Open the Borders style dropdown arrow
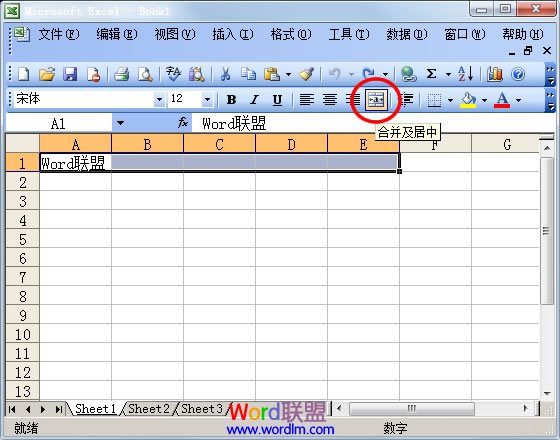 pyautogui.click(x=450, y=100)
